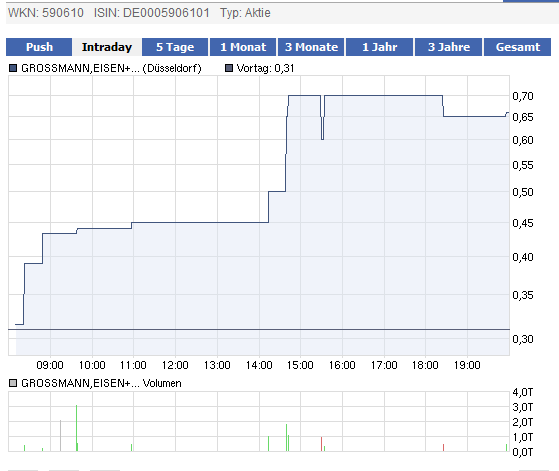Click the 09:00 time axis label
The height and width of the screenshot is (471, 559).
tap(50, 365)
